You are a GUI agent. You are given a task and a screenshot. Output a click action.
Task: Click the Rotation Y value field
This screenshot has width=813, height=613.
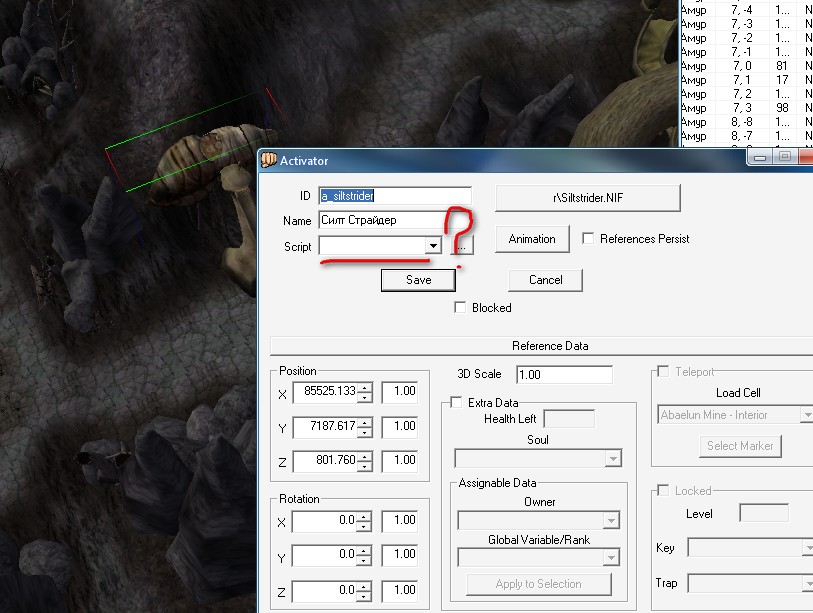point(325,555)
